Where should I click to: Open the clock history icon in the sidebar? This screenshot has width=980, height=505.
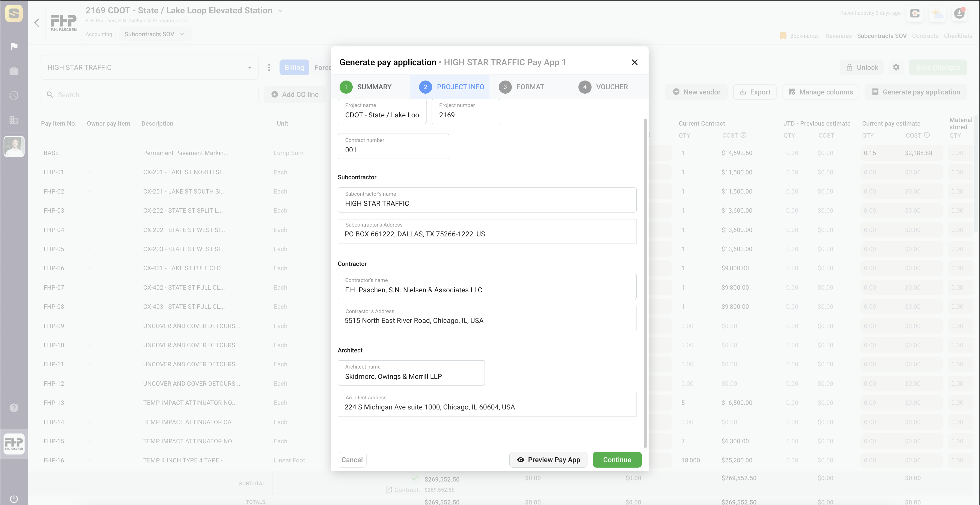(14, 95)
